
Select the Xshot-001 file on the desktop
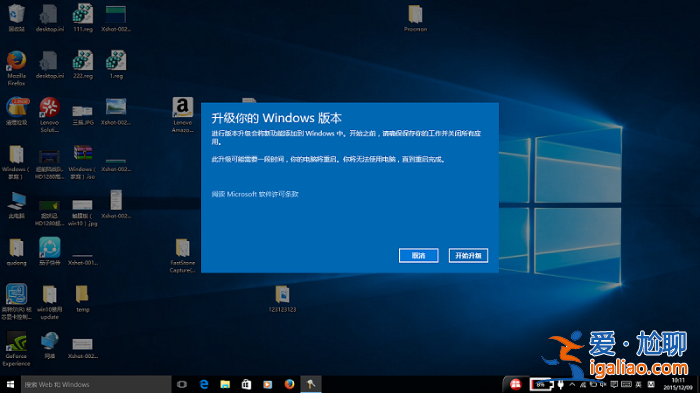[x=83, y=259]
